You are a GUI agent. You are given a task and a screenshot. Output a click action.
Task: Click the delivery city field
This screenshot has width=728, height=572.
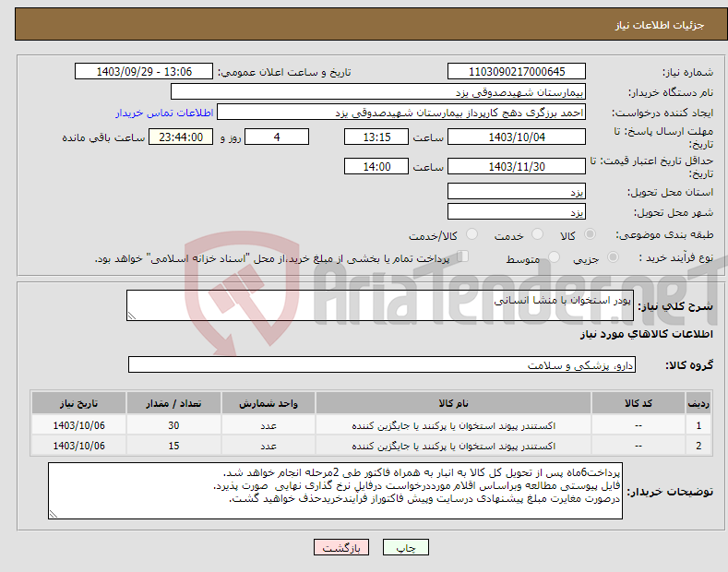517,211
